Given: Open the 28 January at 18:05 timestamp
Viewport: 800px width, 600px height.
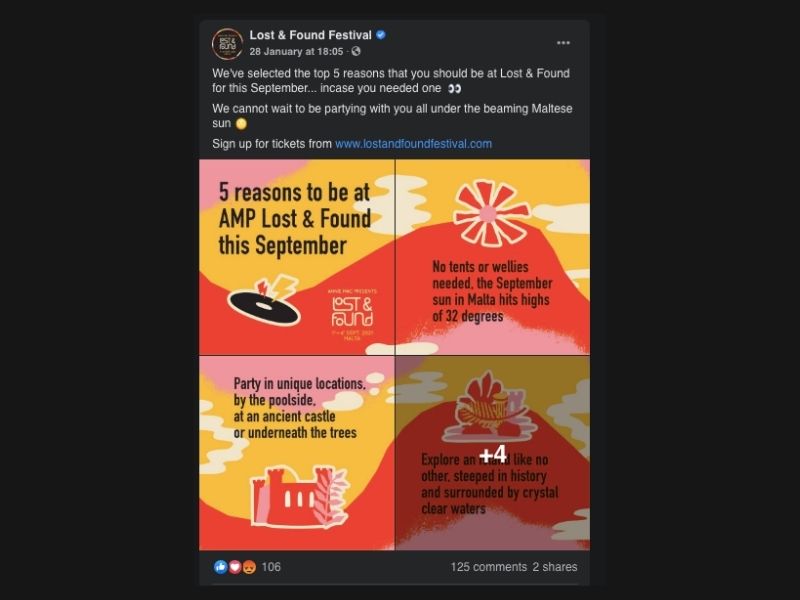Looking at the screenshot, I should click(296, 52).
